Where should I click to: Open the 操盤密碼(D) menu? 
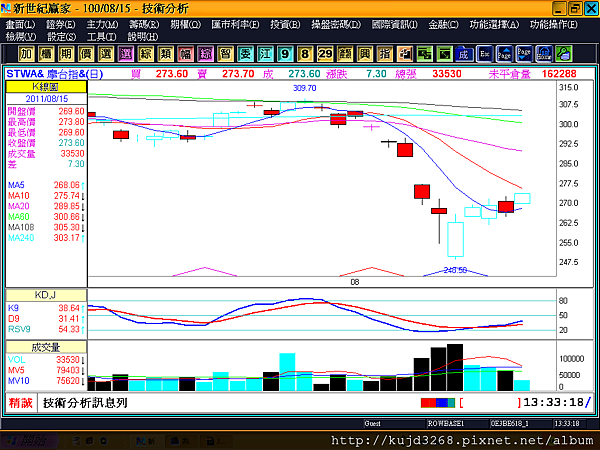click(336, 24)
